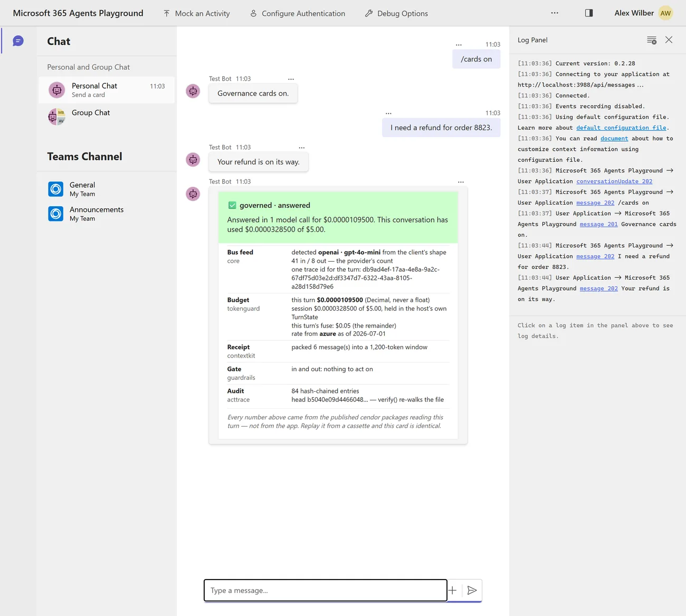This screenshot has width=686, height=616.
Task: Open Debug Options menu
Action: [396, 13]
